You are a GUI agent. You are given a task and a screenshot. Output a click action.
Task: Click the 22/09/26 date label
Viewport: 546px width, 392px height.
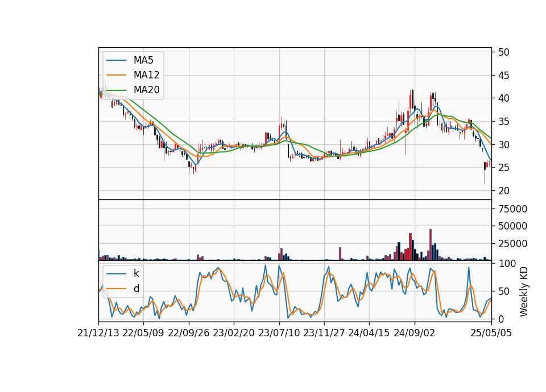(x=188, y=333)
